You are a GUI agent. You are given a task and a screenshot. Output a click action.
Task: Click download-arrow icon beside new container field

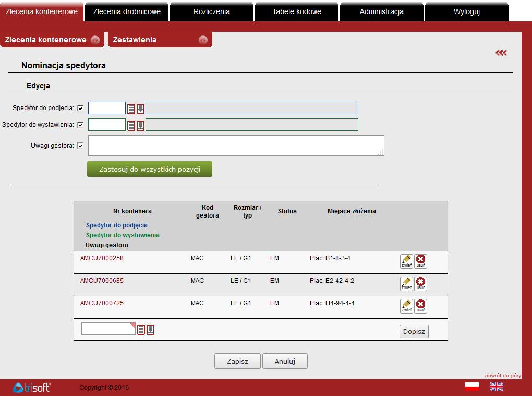[x=151, y=330]
